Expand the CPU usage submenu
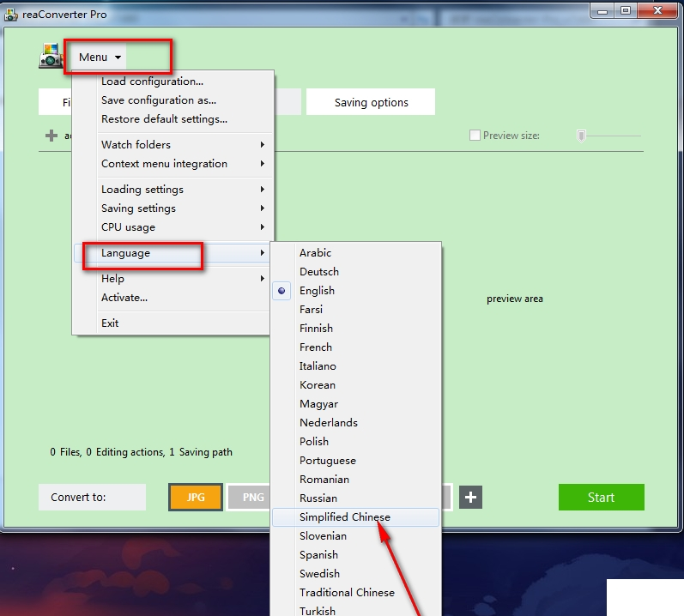The height and width of the screenshot is (616, 684). click(x=173, y=227)
